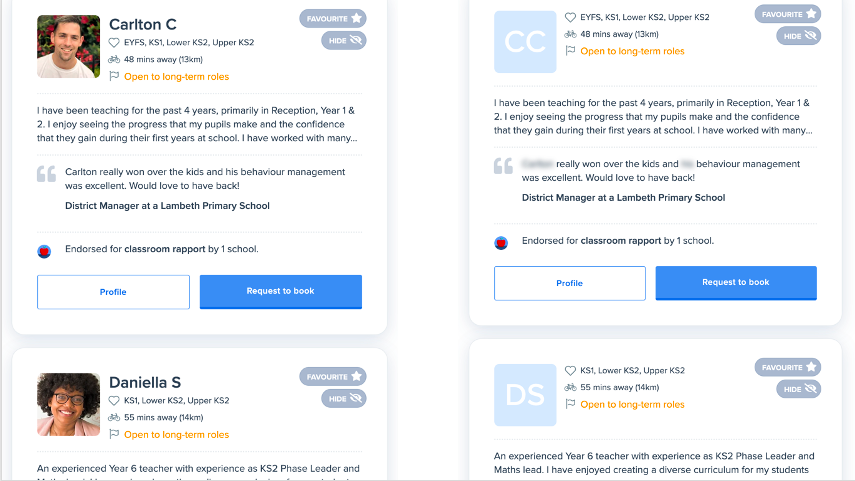Viewport: 855px width, 481px height.
Task: Click Daniella S's profile photo
Action: (x=69, y=404)
